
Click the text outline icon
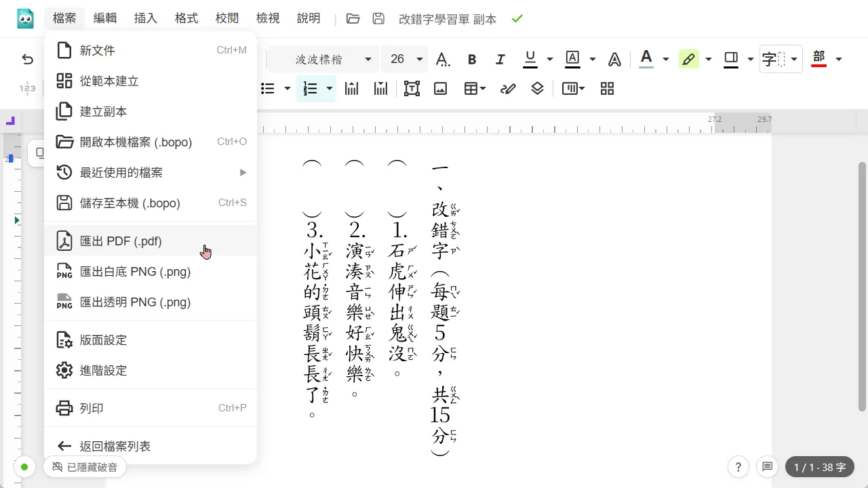(614, 60)
